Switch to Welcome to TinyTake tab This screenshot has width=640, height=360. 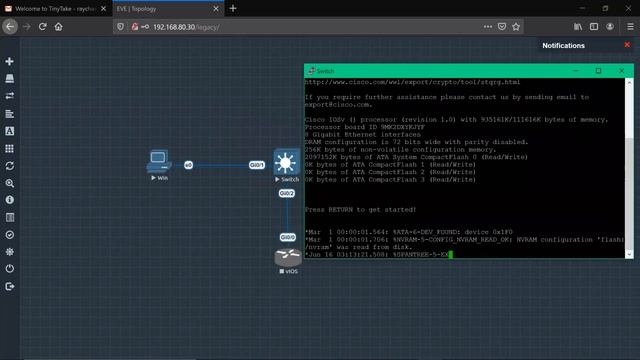pyautogui.click(x=55, y=9)
